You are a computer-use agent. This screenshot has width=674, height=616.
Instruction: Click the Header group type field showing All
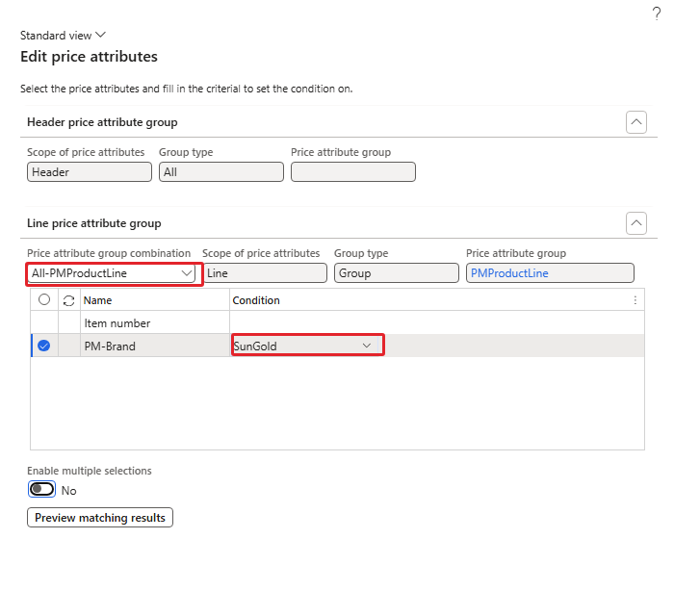pos(221,172)
